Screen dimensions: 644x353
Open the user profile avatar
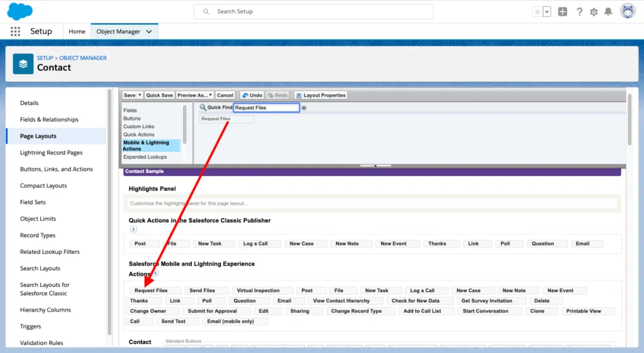(627, 11)
